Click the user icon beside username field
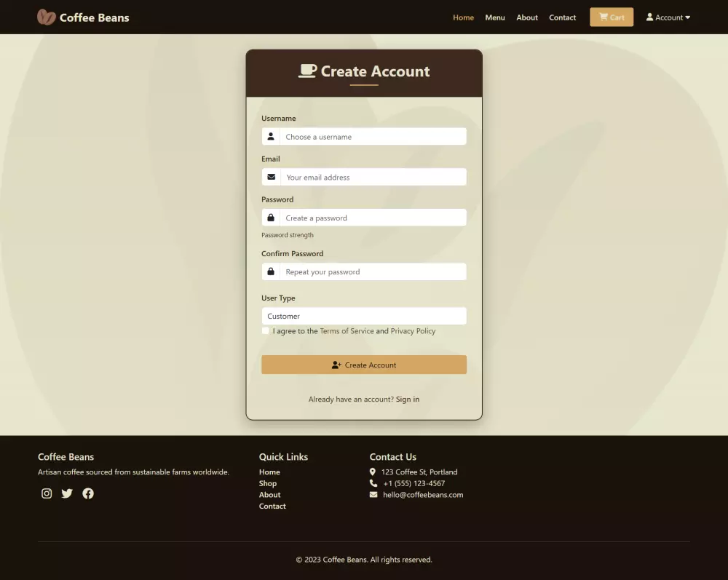The image size is (728, 580). tap(271, 136)
